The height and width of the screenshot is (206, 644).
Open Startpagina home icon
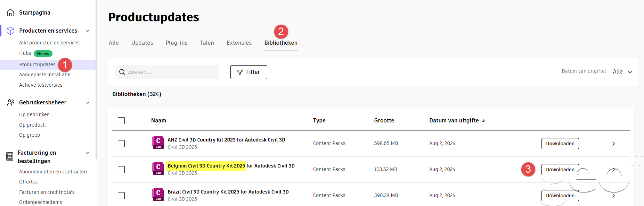[x=10, y=13]
